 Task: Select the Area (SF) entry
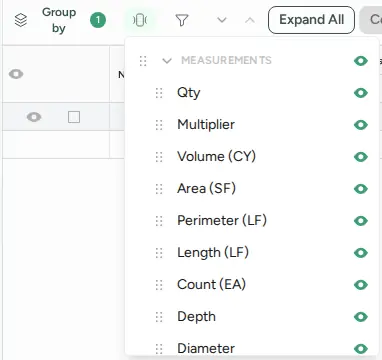(206, 189)
